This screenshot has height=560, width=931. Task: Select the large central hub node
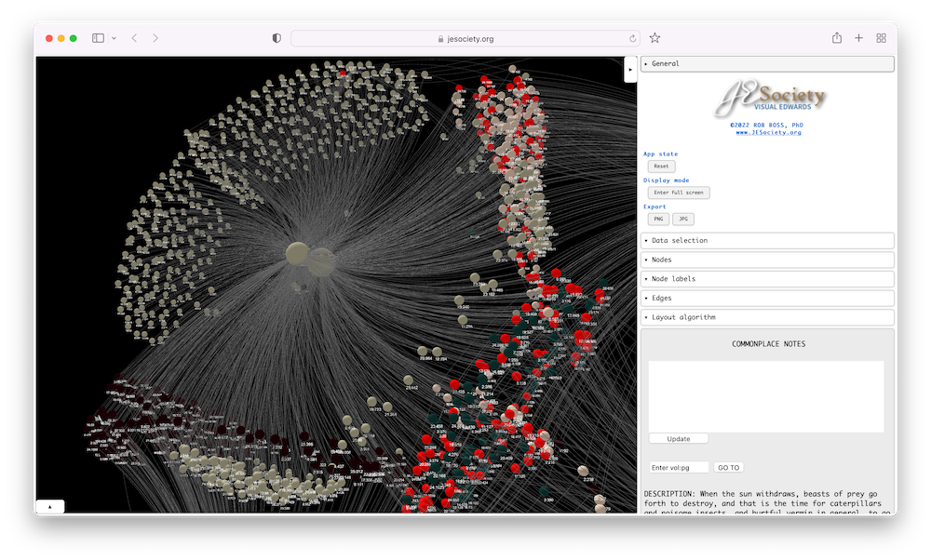point(298,254)
